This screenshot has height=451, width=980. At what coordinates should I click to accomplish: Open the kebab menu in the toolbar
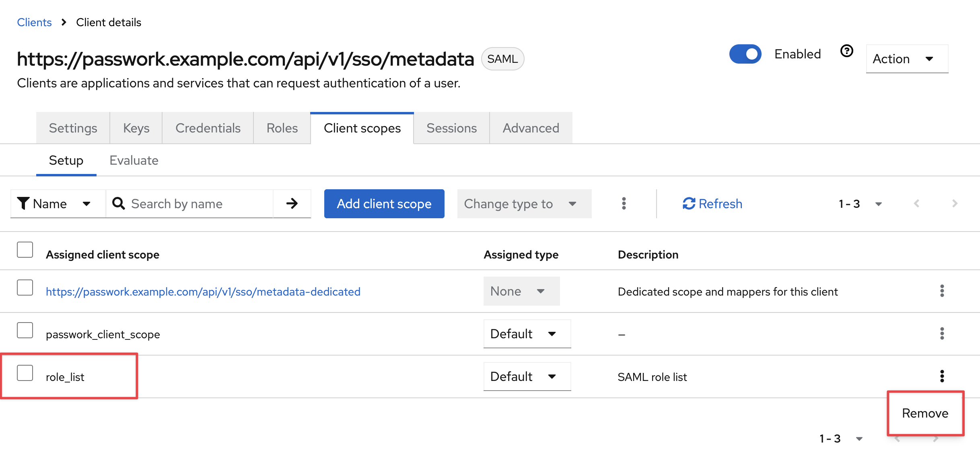pyautogui.click(x=624, y=203)
